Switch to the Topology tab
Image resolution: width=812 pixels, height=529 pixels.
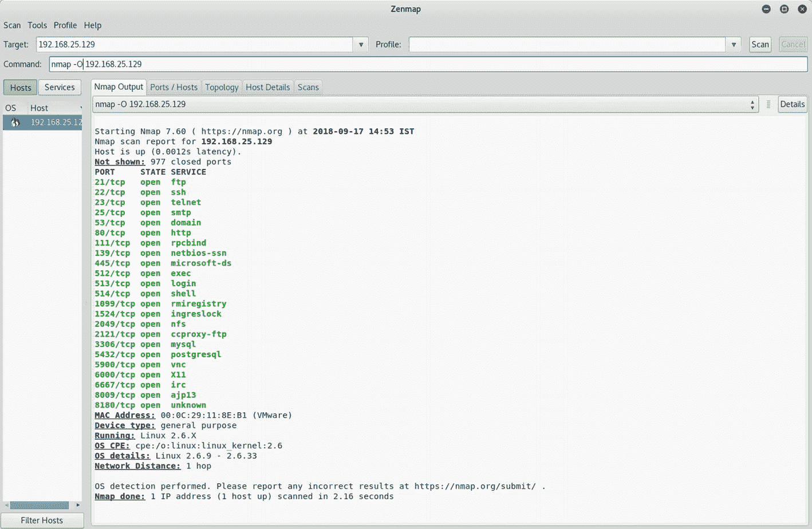pos(222,87)
